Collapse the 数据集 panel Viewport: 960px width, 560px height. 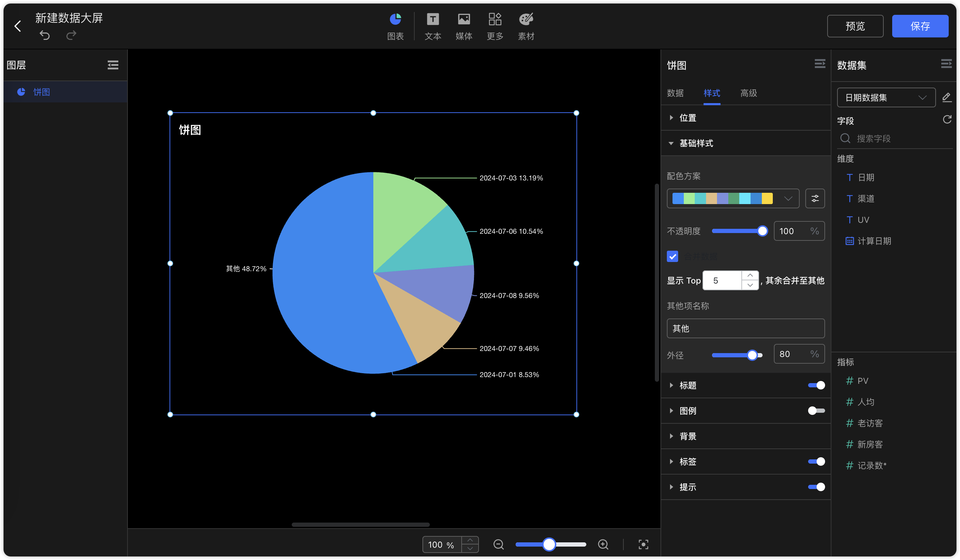coord(946,64)
